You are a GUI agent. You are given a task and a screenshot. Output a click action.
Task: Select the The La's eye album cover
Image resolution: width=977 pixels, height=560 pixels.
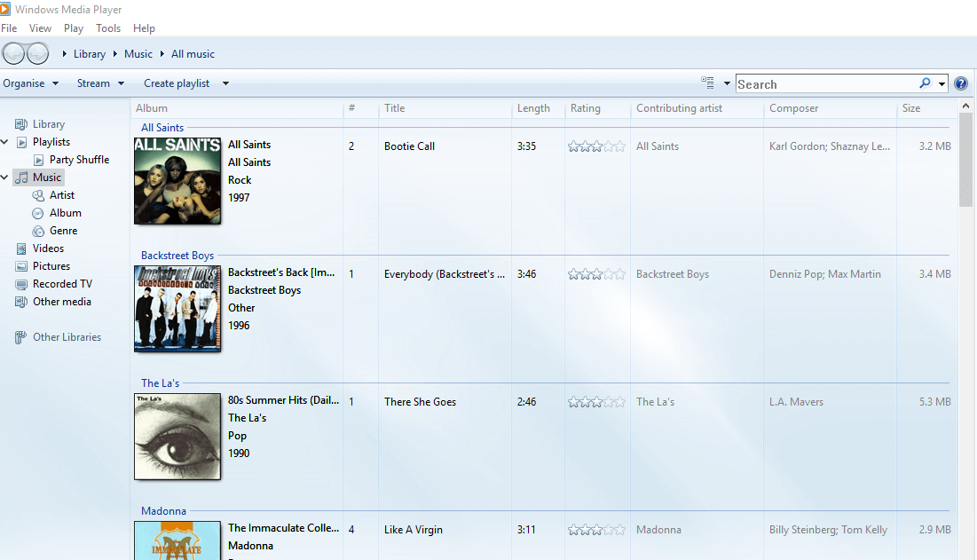coord(177,437)
